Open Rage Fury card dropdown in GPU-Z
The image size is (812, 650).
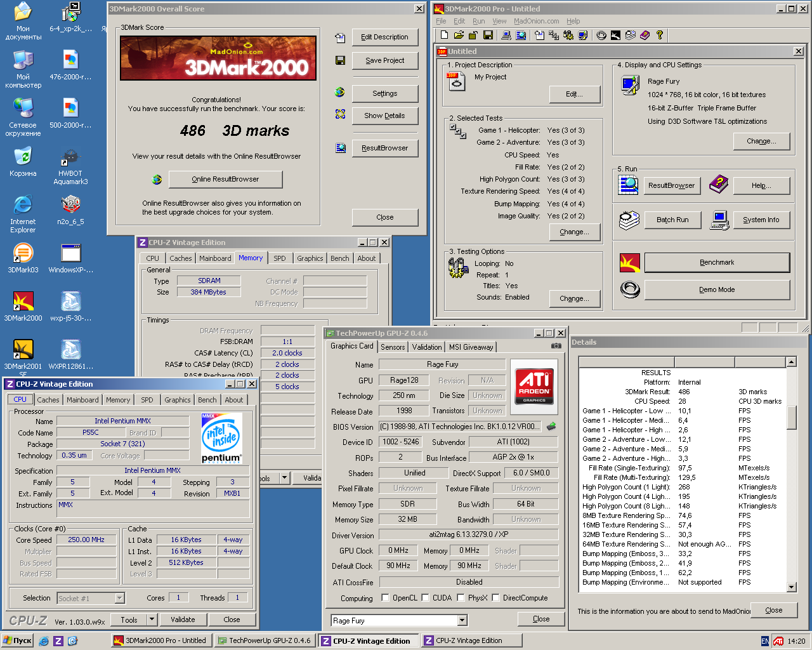coord(462,620)
